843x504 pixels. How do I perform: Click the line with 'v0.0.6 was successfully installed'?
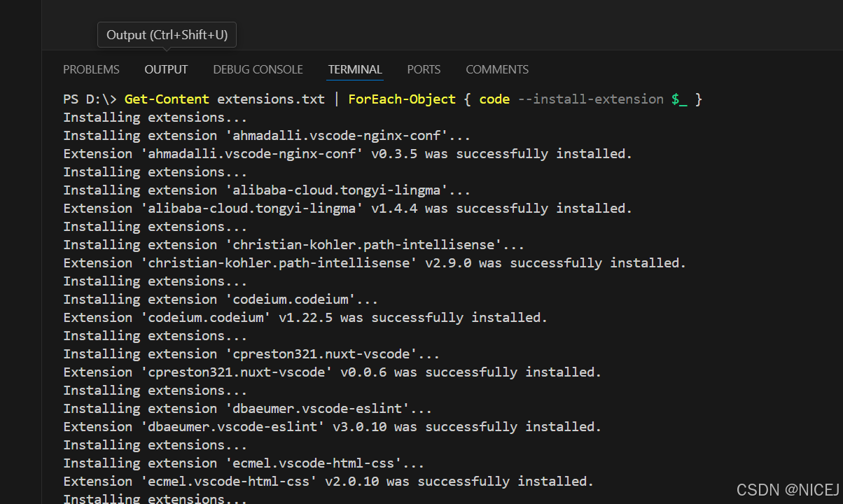point(333,372)
